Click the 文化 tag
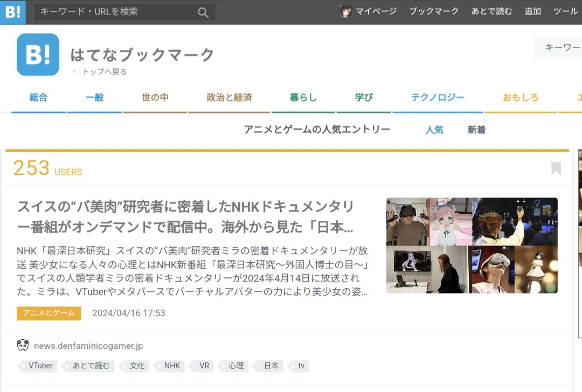 tap(135, 366)
